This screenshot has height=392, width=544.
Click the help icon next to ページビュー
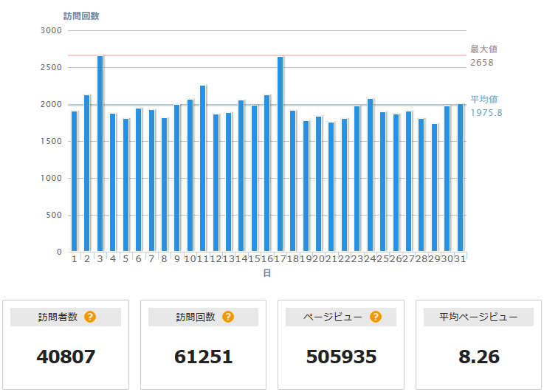(376, 317)
